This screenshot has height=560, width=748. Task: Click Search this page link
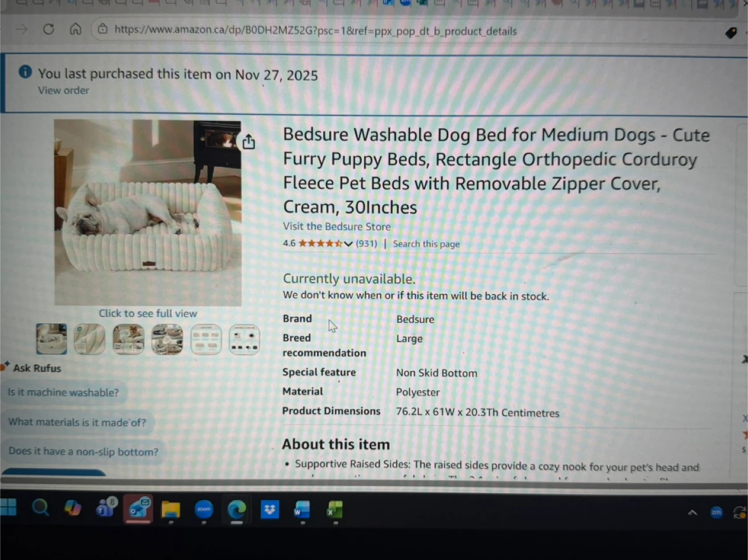pos(426,244)
